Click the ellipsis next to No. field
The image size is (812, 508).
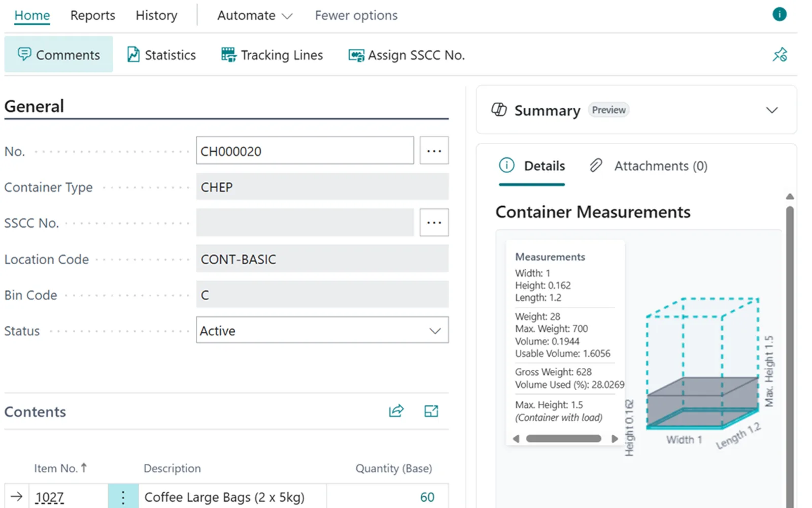click(434, 150)
